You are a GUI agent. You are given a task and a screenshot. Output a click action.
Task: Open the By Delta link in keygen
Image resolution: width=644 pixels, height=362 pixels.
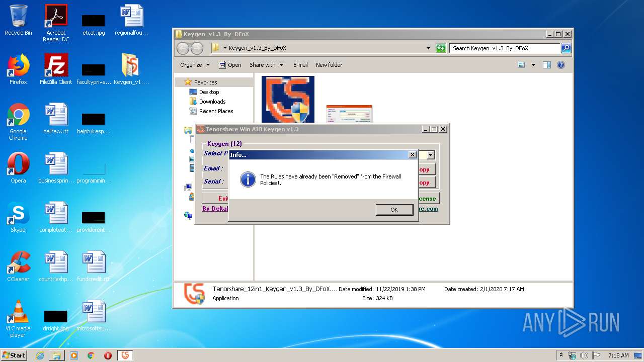[x=215, y=209]
